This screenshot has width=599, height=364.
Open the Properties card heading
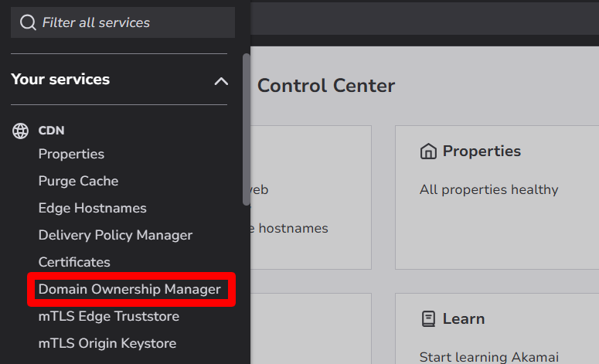tap(482, 151)
